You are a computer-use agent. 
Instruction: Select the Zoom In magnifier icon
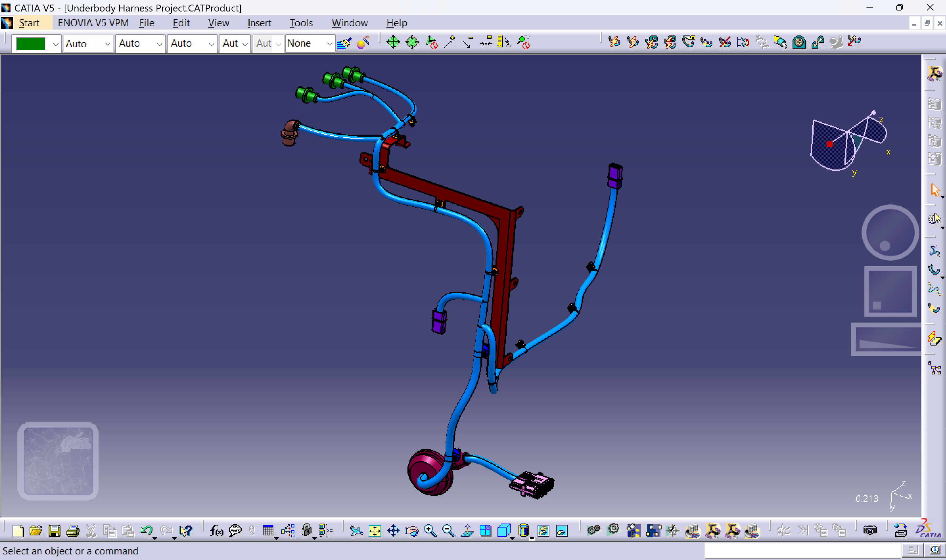click(x=430, y=530)
